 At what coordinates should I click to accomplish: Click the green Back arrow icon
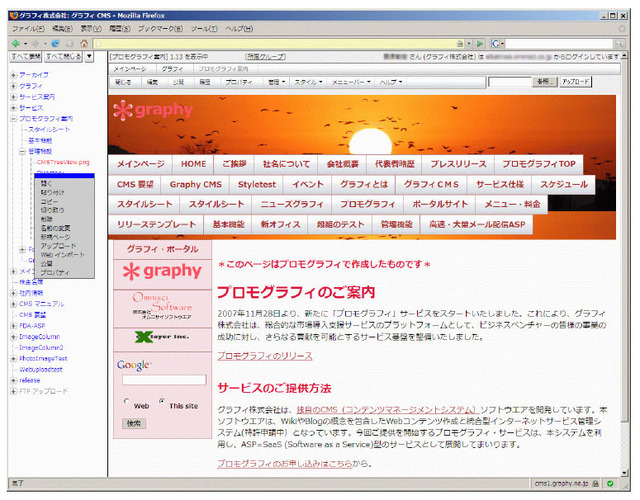pos(16,43)
